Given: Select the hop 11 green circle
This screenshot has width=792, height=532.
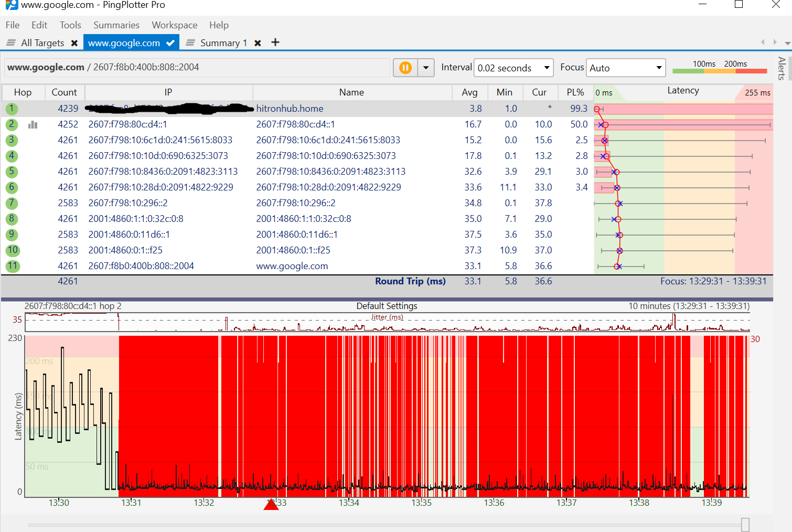Looking at the screenshot, I should coord(13,266).
